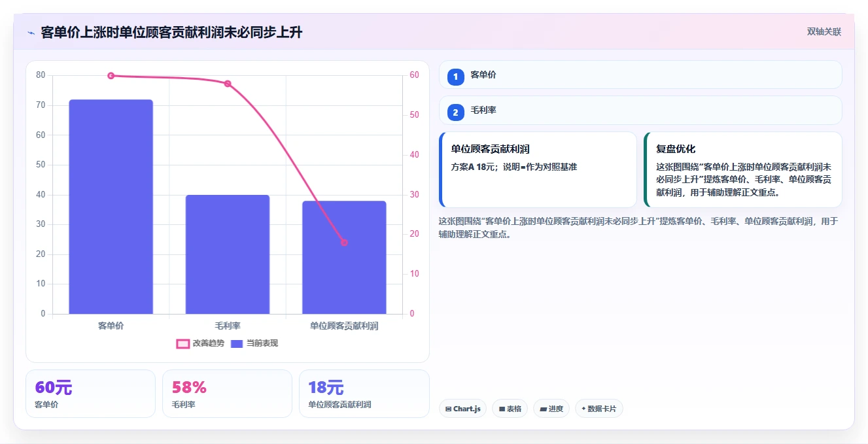The image size is (868, 444).
Task: Click the chart title 客单价上涨时单位顾客贡献利润未必同步上升
Action: (171, 33)
